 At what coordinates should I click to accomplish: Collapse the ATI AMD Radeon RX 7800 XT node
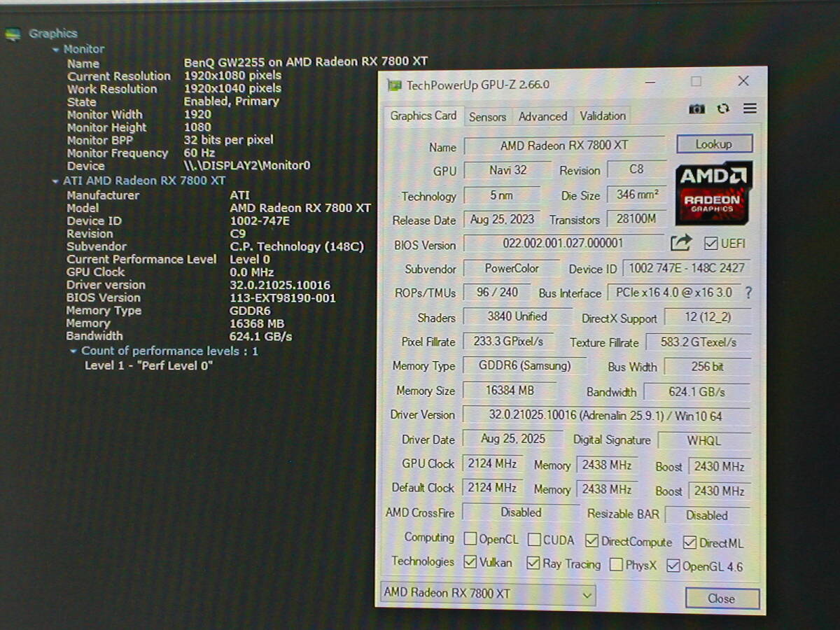(57, 181)
